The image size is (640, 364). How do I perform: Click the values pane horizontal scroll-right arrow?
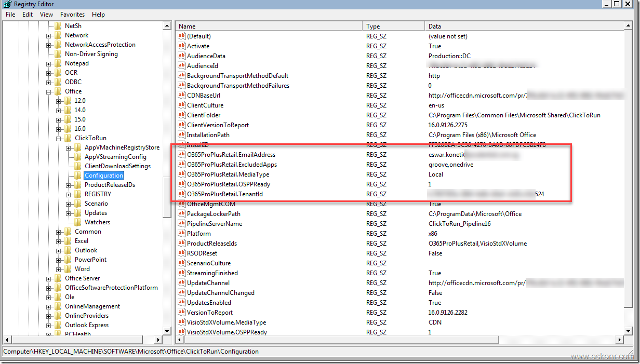point(619,340)
